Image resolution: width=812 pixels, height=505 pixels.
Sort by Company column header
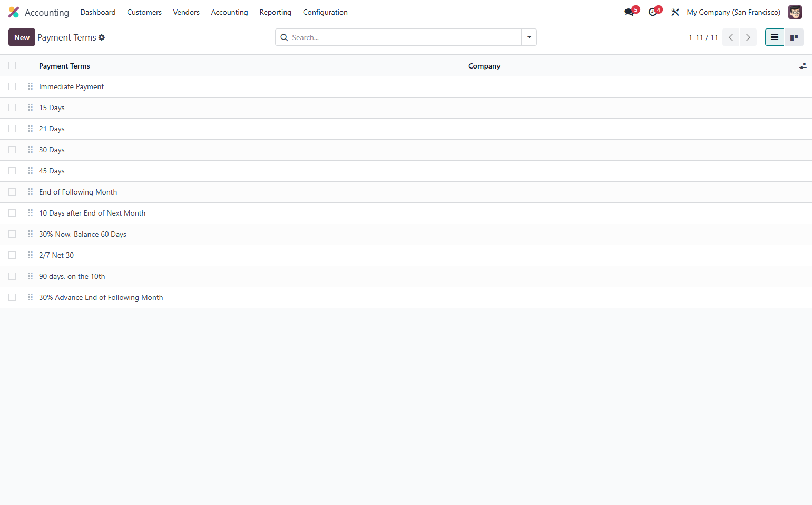tap(484, 66)
